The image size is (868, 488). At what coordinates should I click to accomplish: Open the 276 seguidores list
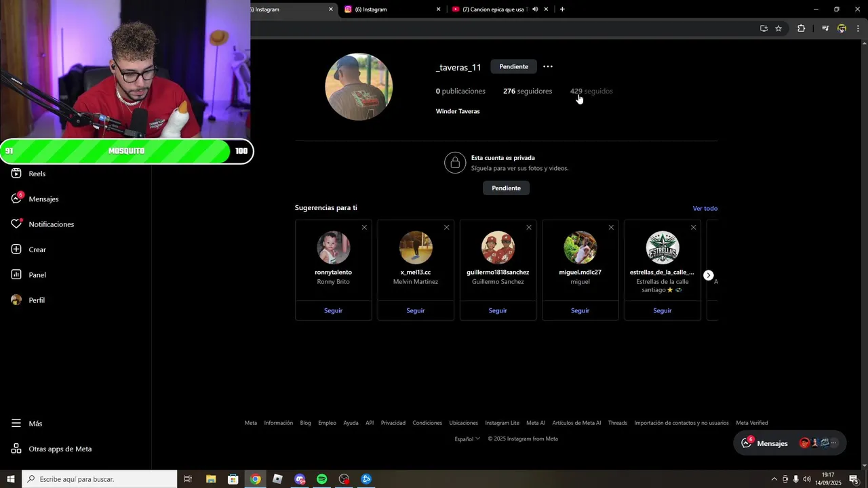click(x=528, y=91)
